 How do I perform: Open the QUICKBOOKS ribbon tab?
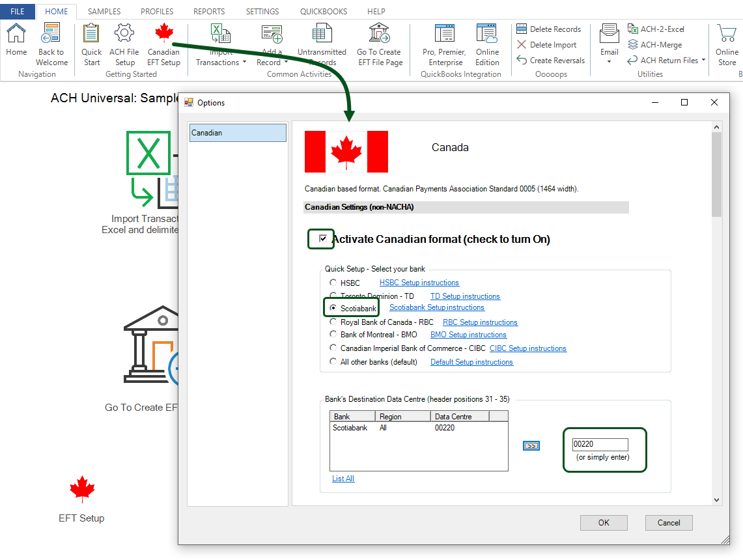pyautogui.click(x=323, y=12)
